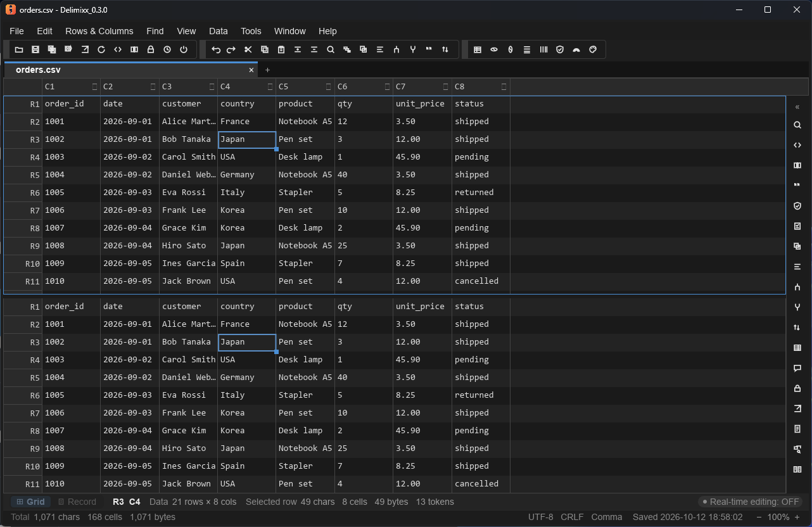Click the Paste clipboard icon
Screen dimensions: 812x527
pyautogui.click(x=281, y=49)
